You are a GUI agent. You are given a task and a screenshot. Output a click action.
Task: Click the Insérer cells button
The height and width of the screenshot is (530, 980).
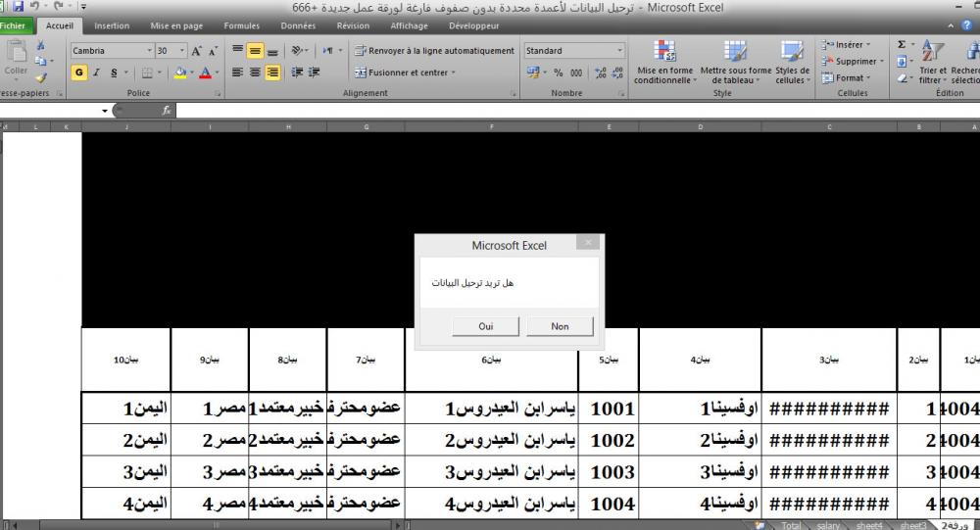pos(847,45)
